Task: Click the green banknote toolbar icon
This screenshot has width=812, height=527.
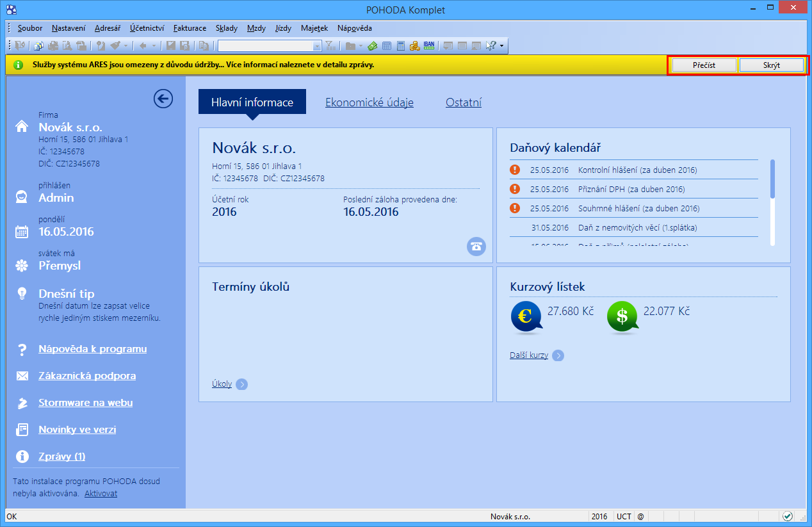Action: (x=372, y=45)
